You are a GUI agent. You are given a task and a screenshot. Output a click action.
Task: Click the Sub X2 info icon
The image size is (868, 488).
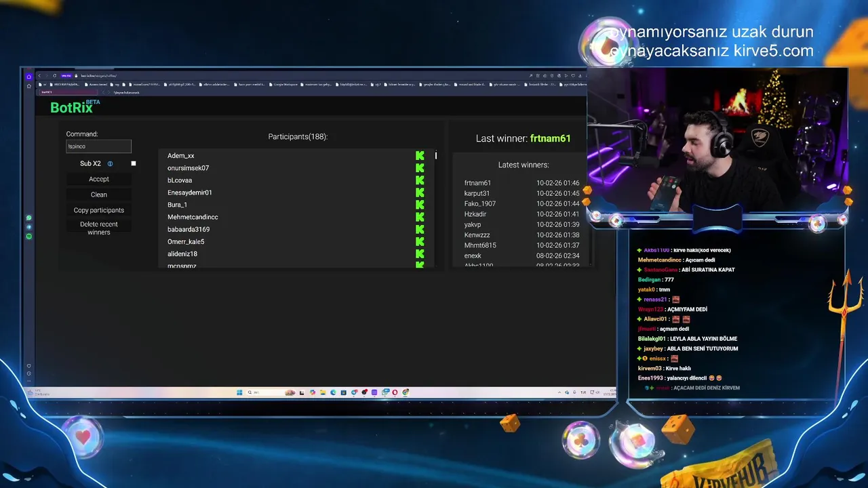point(111,164)
